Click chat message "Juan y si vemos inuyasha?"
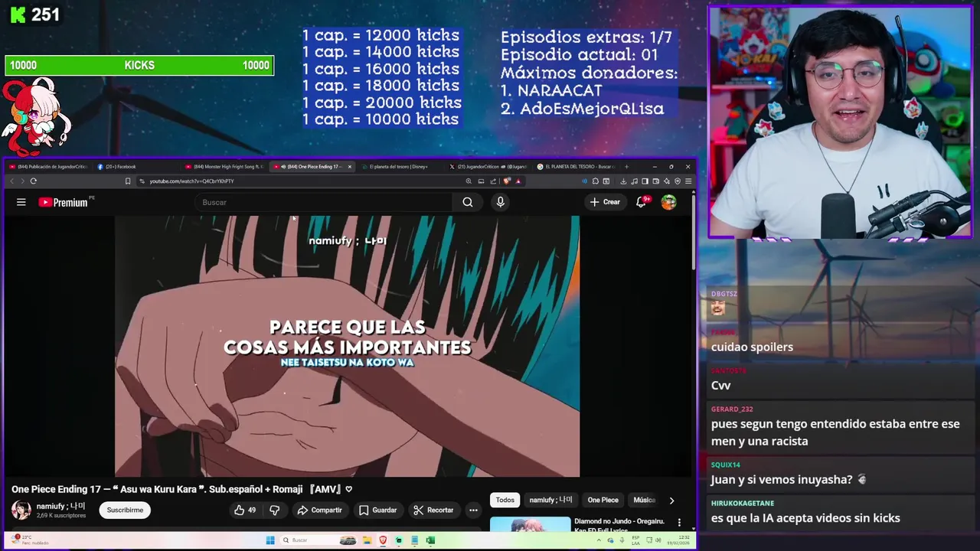The width and height of the screenshot is (980, 551). (x=782, y=479)
